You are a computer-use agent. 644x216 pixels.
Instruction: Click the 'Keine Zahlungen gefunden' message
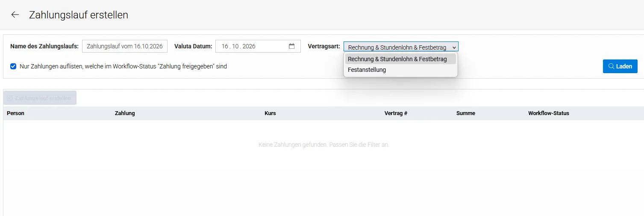click(324, 145)
